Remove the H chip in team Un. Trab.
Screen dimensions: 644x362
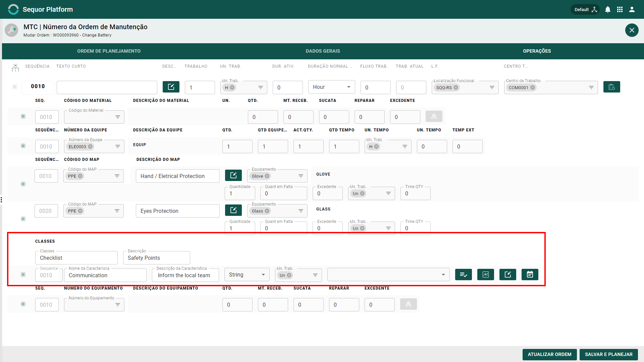click(376, 146)
